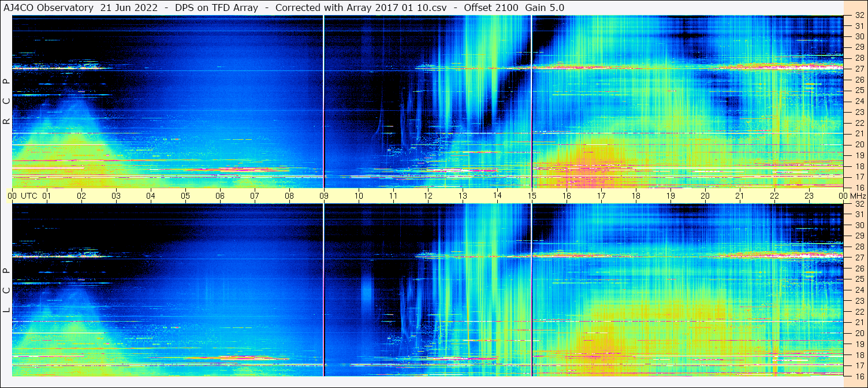Select the '18' hour marker on time axis
This screenshot has height=388, width=868.
636,196
